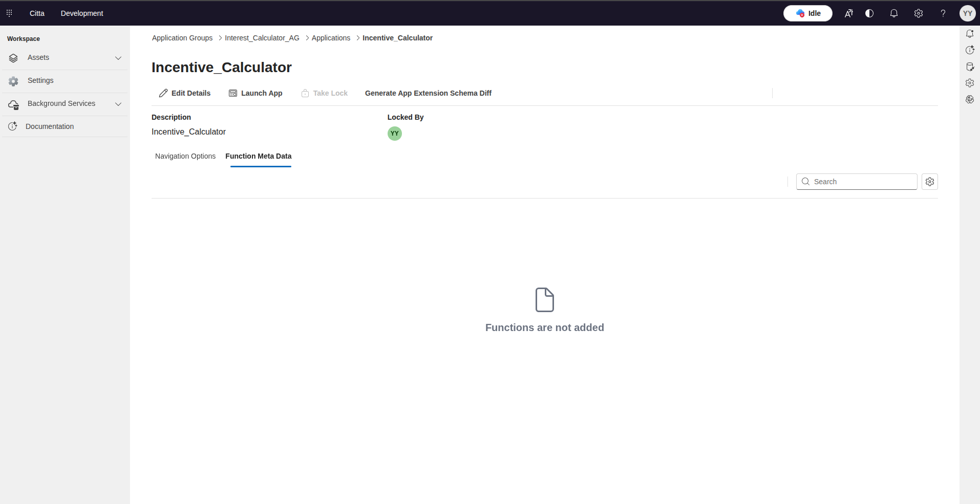Screen dimensions: 980x504
Task: Click the info sparkle icon in right sidebar
Action: [970, 50]
